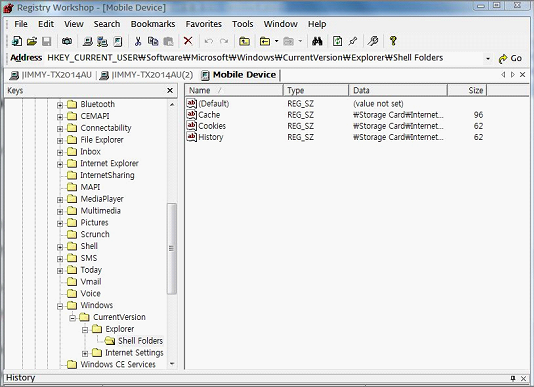
Task: Click the ab icon of Cache value
Action: tap(192, 114)
